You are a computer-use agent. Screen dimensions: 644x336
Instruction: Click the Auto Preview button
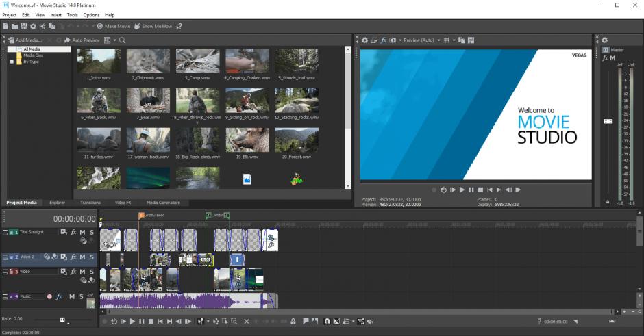coord(82,40)
